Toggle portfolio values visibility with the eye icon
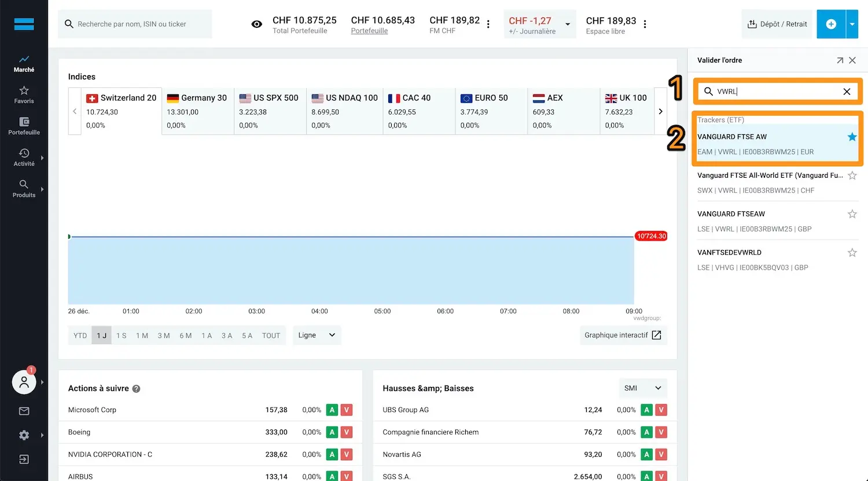The width and height of the screenshot is (868, 481). 256,24
